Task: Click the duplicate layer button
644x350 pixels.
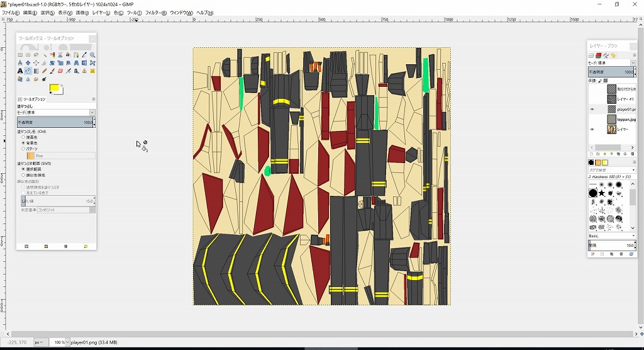Action: pos(619,154)
